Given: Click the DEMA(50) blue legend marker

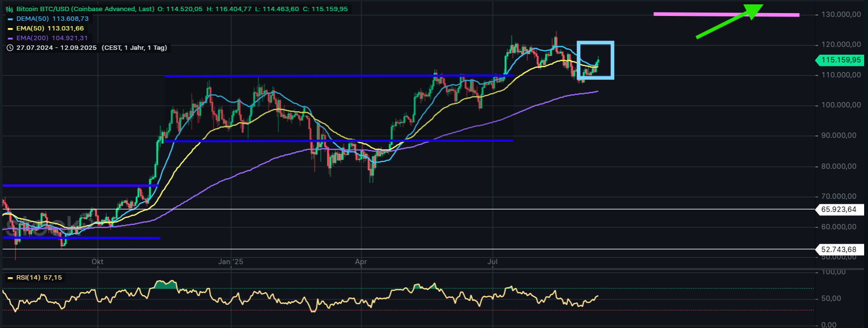Looking at the screenshot, I should pyautogui.click(x=10, y=19).
